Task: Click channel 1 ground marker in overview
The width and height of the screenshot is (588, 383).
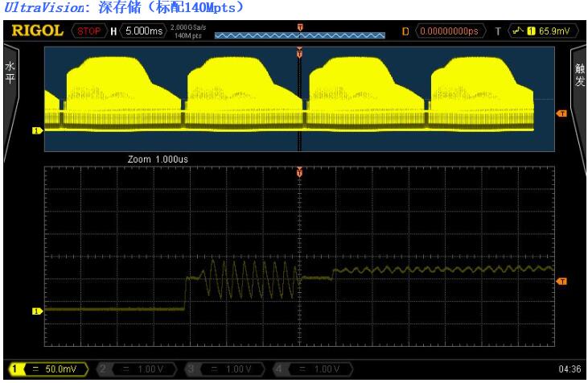Action: (x=36, y=129)
